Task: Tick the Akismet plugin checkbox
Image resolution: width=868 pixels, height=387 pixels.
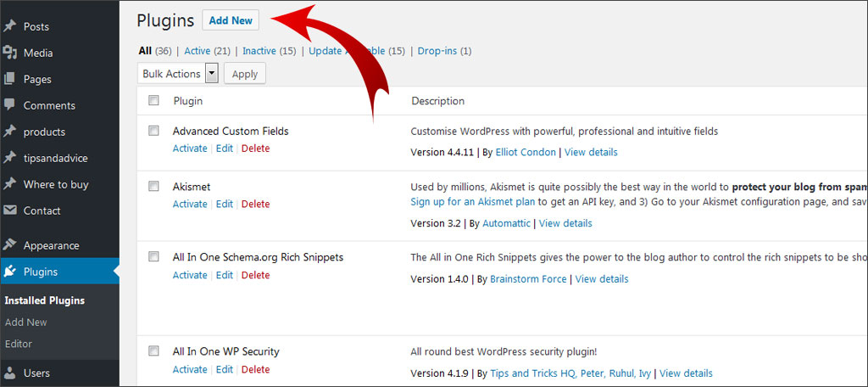Action: pos(153,186)
